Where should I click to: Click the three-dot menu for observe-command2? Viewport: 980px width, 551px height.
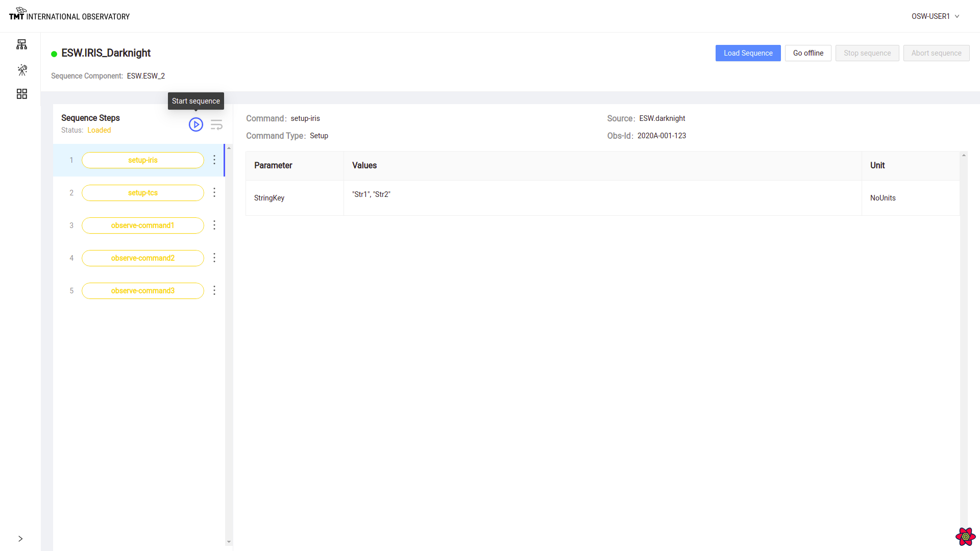coord(214,258)
